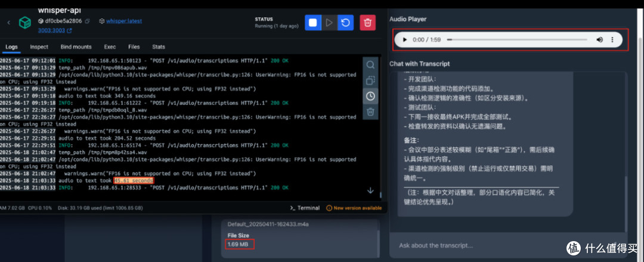Viewport: 644px width, 262px height.
Task: Search the logs with the magnifier icon
Action: [x=370, y=65]
